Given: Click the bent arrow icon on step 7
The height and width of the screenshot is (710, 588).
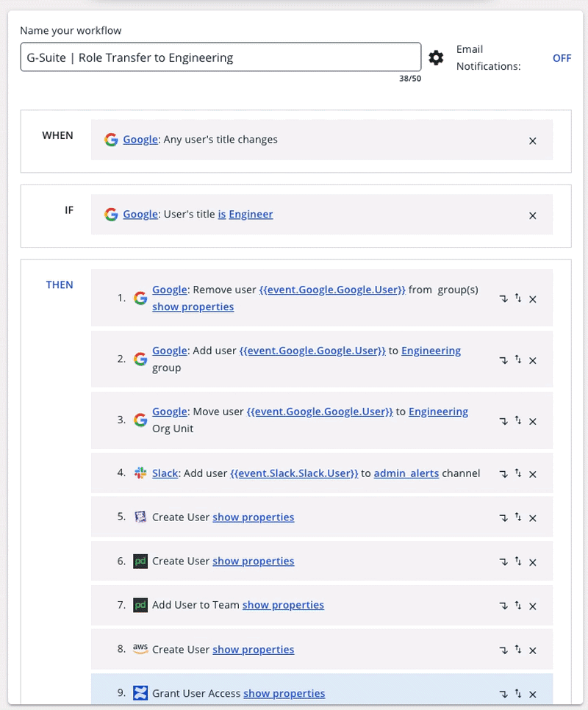Looking at the screenshot, I should 503,606.
